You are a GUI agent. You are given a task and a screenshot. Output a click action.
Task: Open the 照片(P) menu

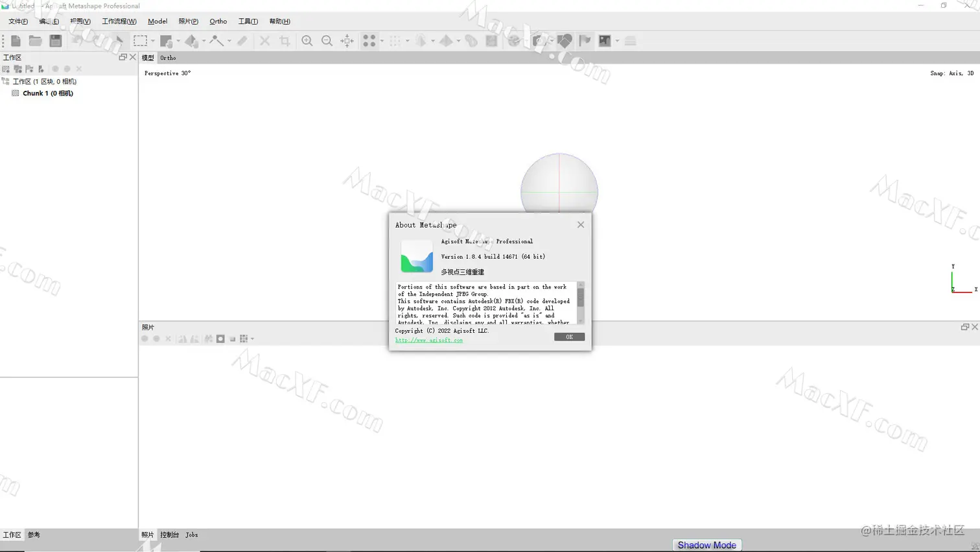(189, 21)
